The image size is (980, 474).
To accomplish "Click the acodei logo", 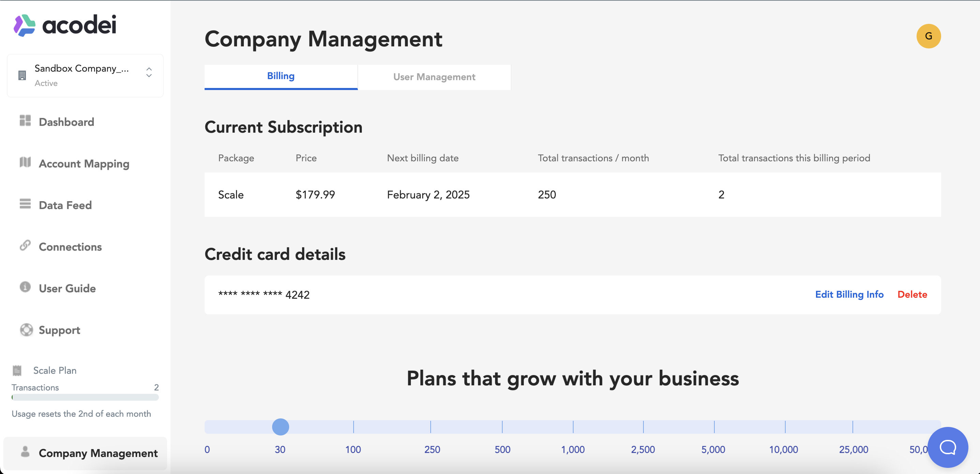I will click(65, 25).
